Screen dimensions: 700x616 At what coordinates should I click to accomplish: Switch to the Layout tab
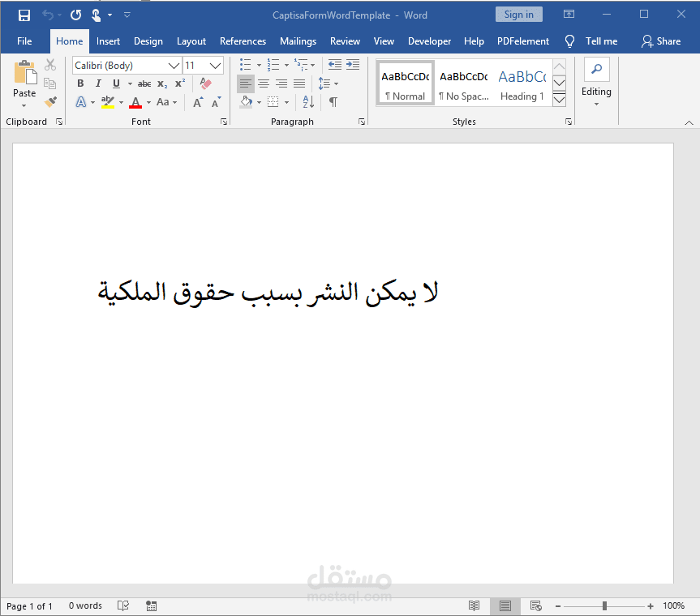click(191, 41)
